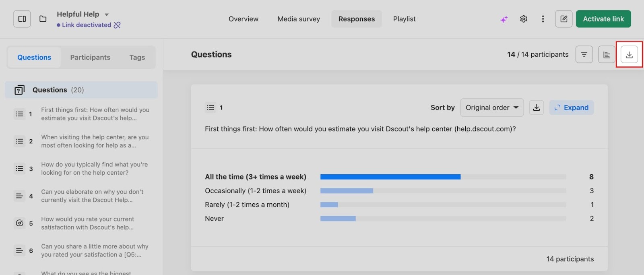This screenshot has width=644, height=275.
Task: Open the Media survey tab
Action: pos(299,19)
